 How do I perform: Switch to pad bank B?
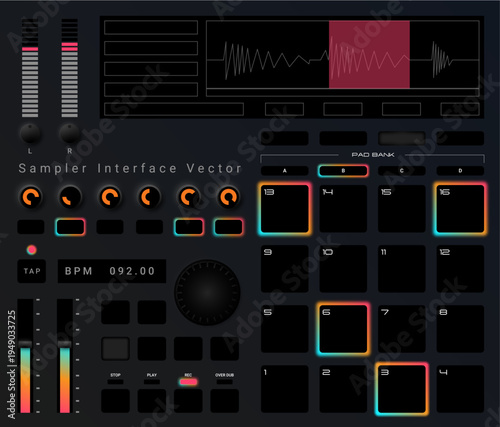(x=343, y=171)
